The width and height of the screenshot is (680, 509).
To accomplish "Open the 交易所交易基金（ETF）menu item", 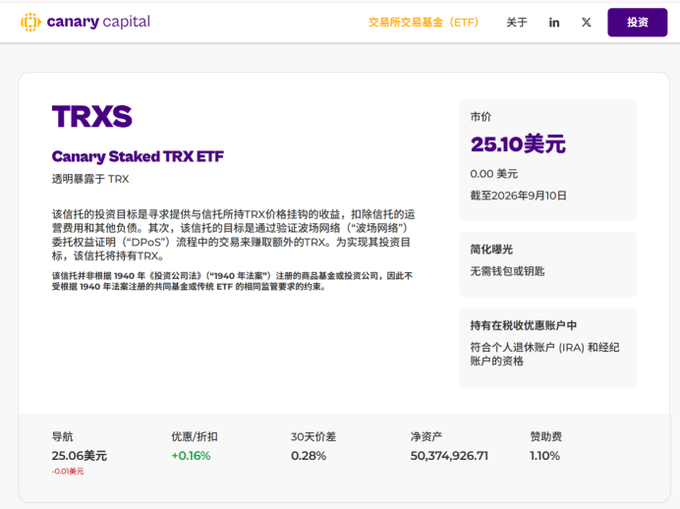I will 424,23.
